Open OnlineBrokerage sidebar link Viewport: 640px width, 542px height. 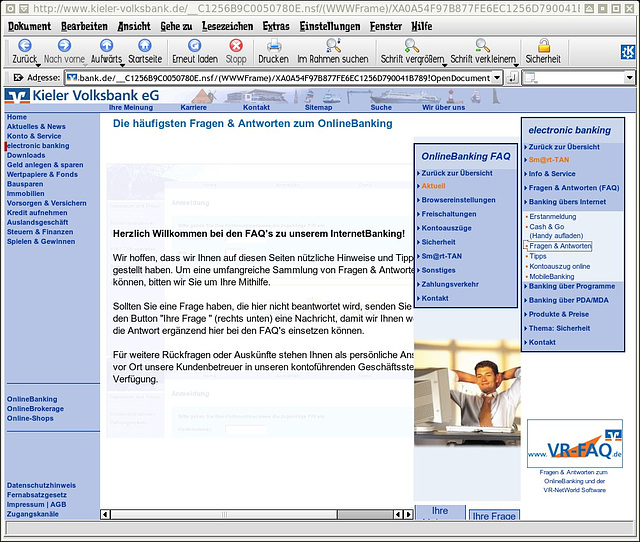tap(35, 409)
